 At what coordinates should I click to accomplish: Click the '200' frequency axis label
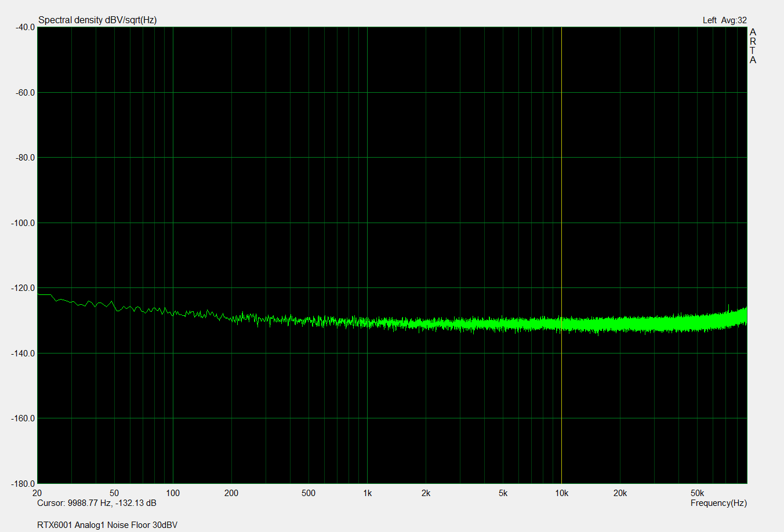[x=231, y=493]
